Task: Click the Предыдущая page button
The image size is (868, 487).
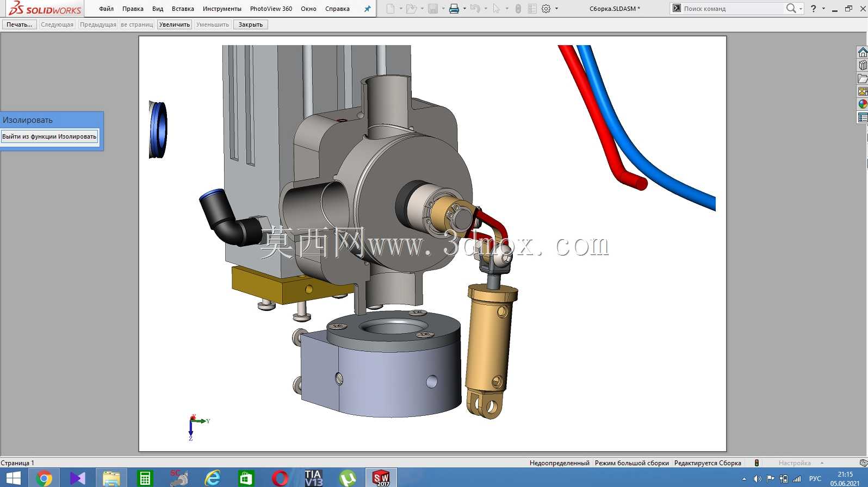Action: [x=98, y=24]
